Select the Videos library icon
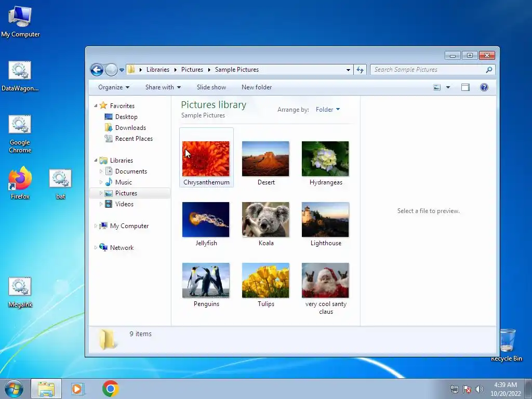This screenshot has height=399, width=532. point(109,204)
